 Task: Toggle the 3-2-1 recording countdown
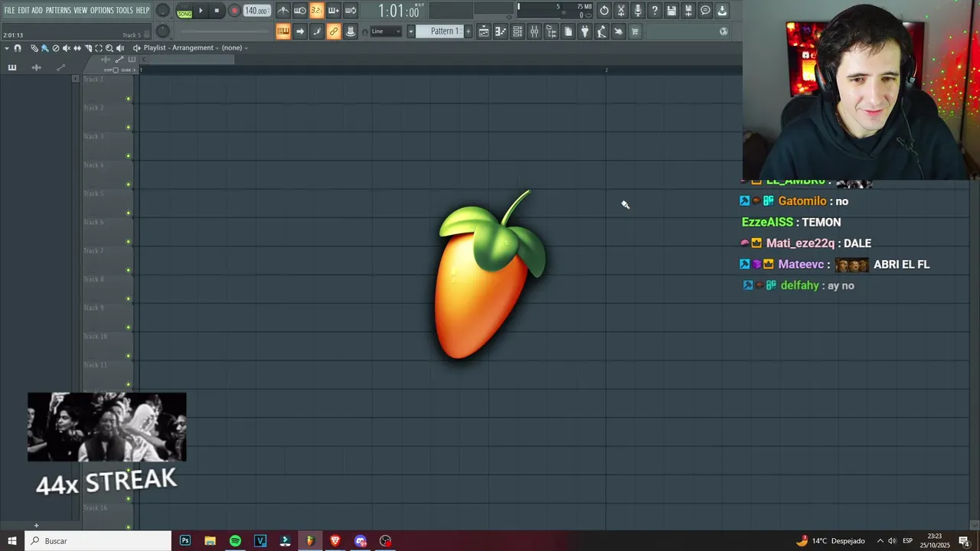coord(316,11)
